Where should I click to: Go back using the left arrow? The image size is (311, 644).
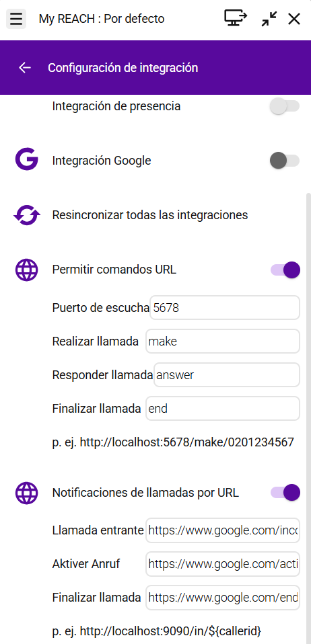[x=25, y=67]
